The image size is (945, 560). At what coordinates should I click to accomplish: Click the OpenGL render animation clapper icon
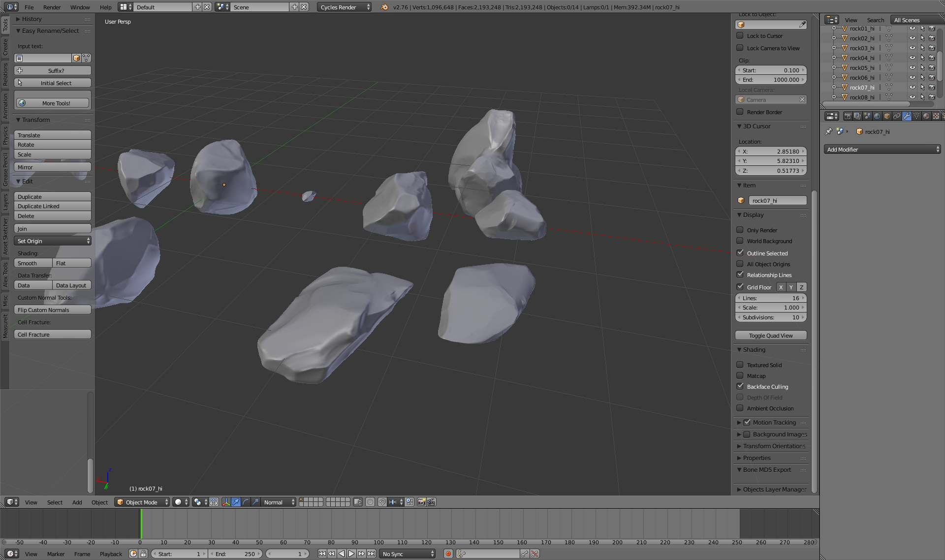click(x=431, y=502)
